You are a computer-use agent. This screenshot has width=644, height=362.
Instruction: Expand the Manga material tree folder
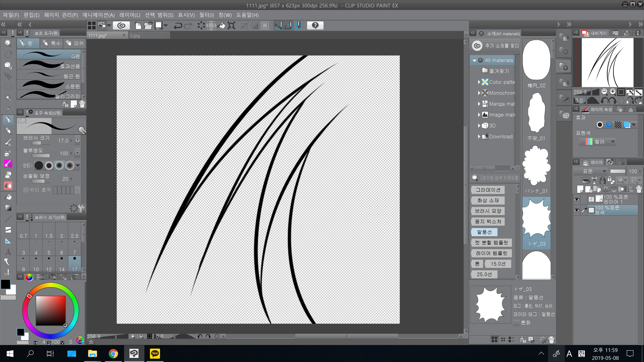479,104
